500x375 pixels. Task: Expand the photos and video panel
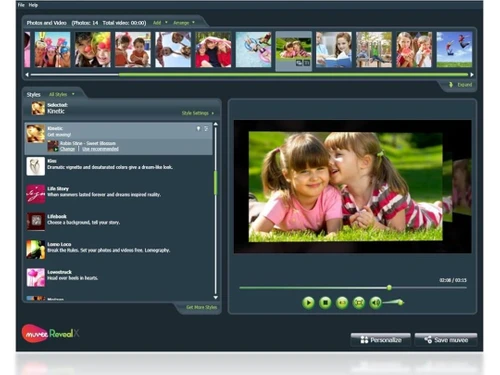click(460, 85)
